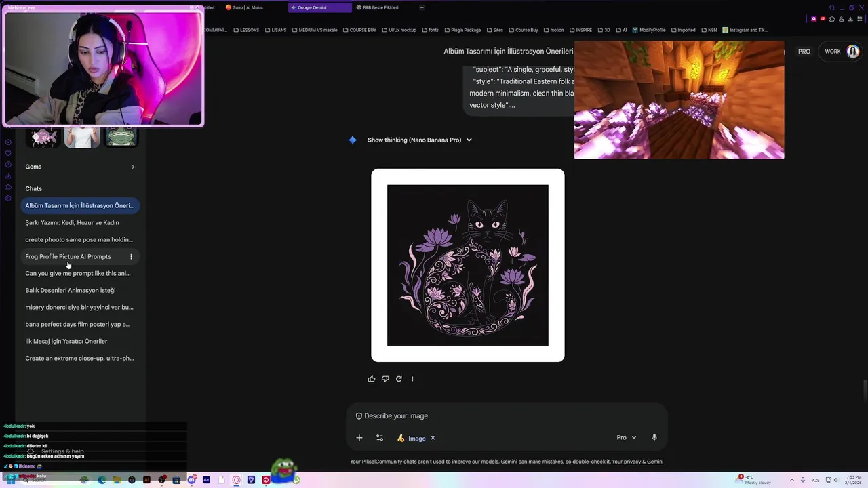Open File Explorer from the taskbar
868x488 pixels.
pyautogui.click(x=117, y=480)
